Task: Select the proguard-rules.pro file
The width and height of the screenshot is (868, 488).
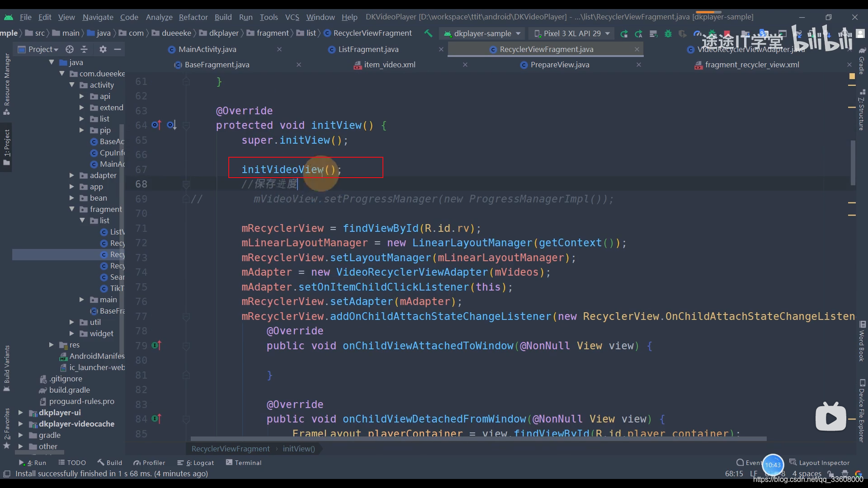Action: [81, 401]
